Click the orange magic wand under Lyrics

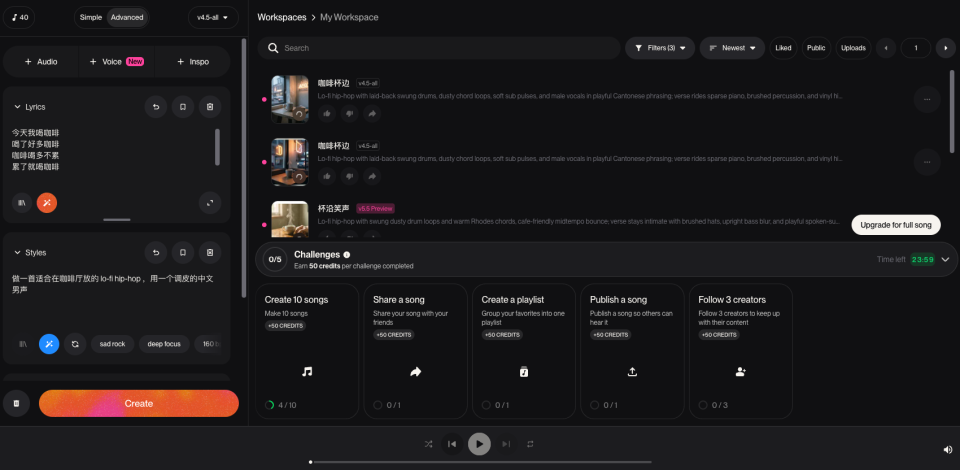tap(47, 203)
